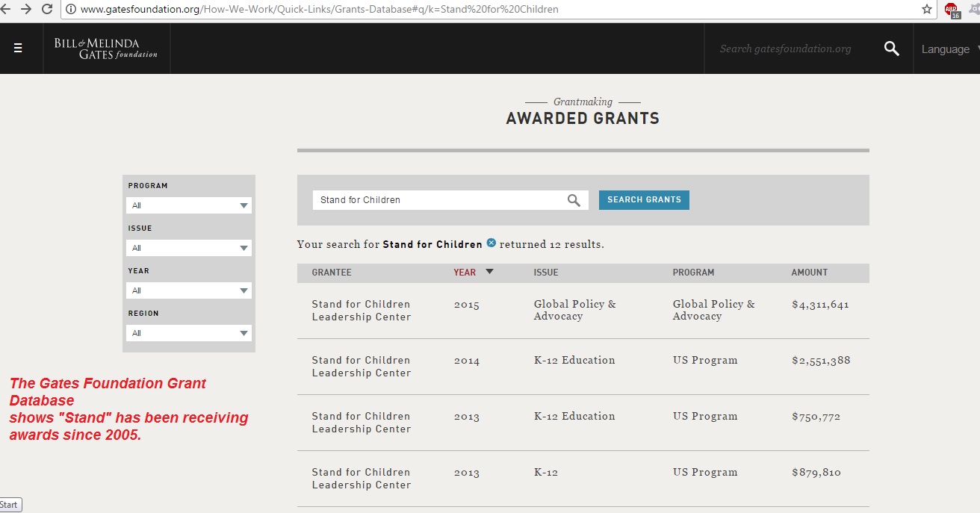Open the $879,810 Stand for Children grant
Image resolution: width=980 pixels, height=513 pixels.
pos(362,479)
